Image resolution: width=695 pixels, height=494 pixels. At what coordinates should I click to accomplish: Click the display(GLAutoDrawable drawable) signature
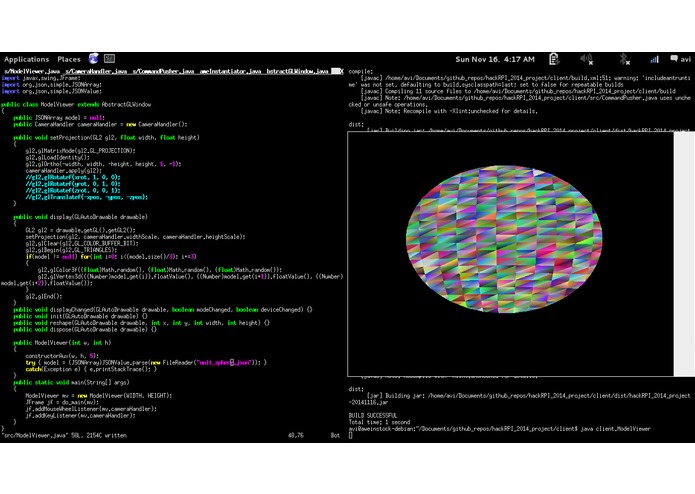[80, 217]
